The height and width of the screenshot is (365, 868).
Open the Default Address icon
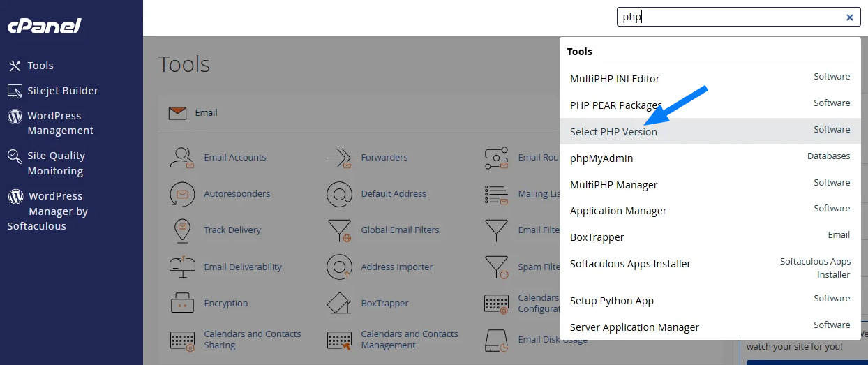[339, 194]
